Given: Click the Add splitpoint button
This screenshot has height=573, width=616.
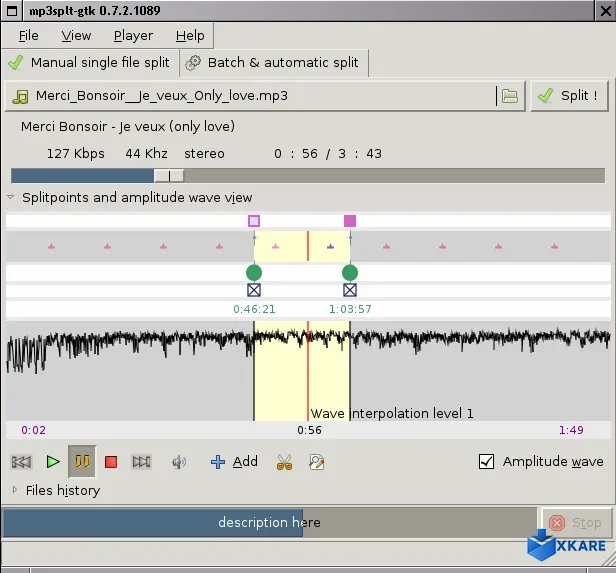Looking at the screenshot, I should coord(234,461).
